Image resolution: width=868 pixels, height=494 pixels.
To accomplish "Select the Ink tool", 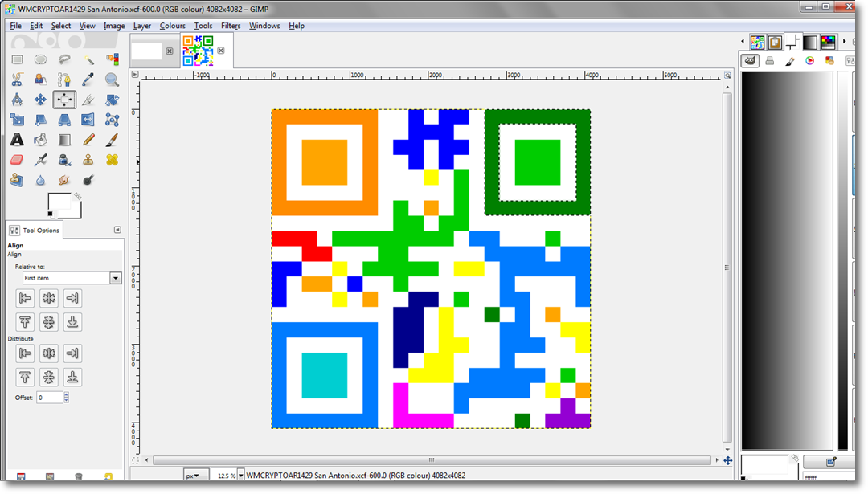I will [64, 160].
